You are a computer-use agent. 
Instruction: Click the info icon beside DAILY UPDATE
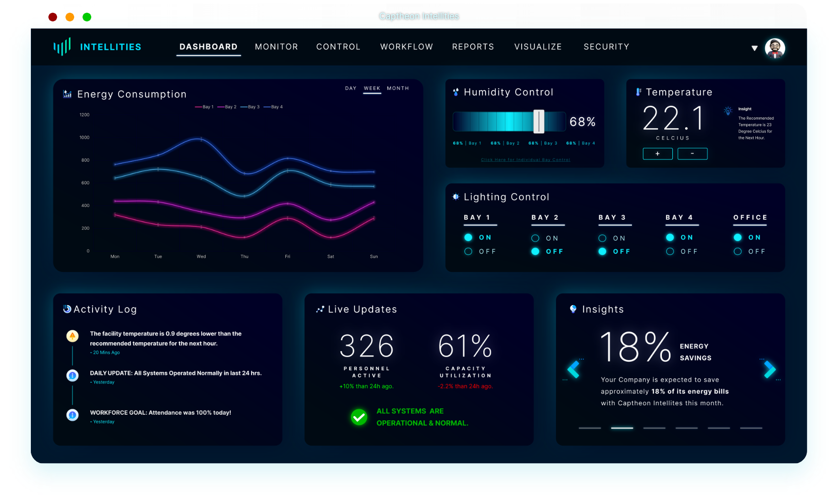pyautogui.click(x=72, y=375)
